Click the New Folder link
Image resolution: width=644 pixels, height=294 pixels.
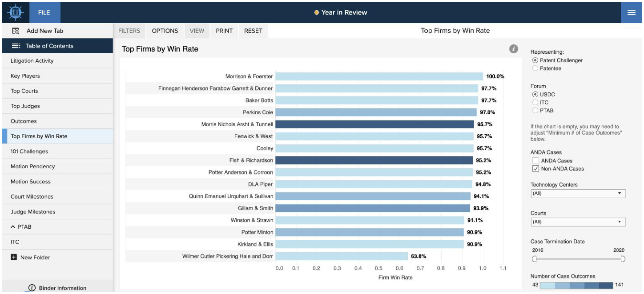35,257
